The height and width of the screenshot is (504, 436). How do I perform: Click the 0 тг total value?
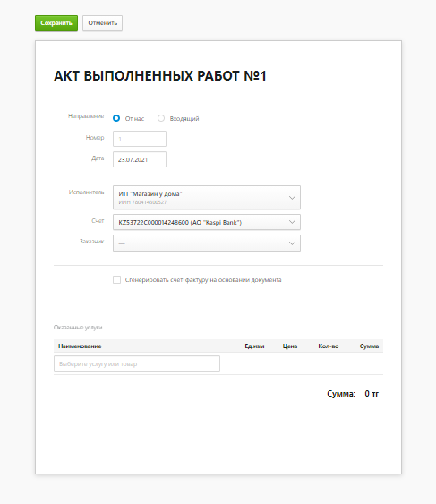tap(372, 393)
